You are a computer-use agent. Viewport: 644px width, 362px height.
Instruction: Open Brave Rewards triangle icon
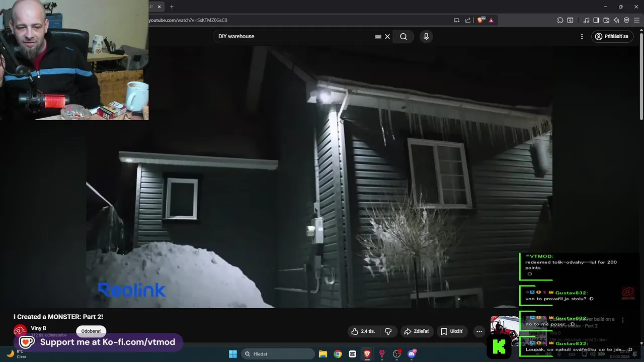tap(491, 20)
